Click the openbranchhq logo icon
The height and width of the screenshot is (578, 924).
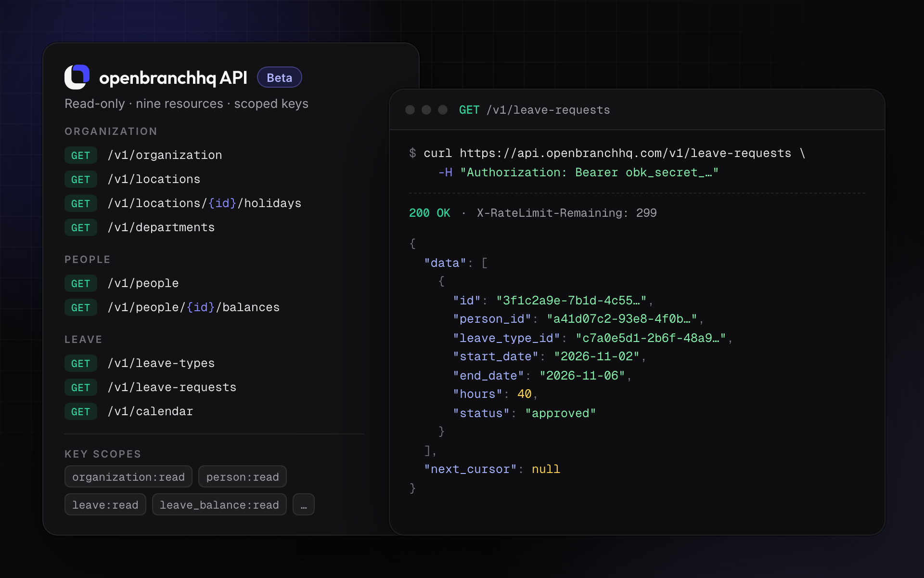(x=77, y=77)
